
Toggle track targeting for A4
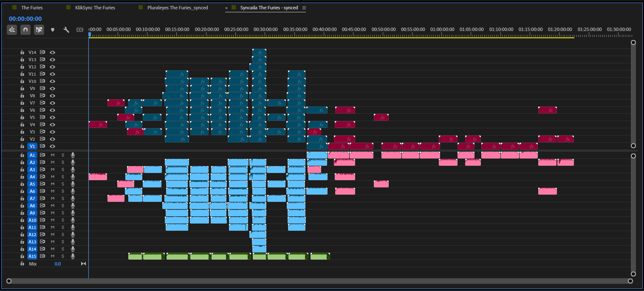pyautogui.click(x=32, y=177)
